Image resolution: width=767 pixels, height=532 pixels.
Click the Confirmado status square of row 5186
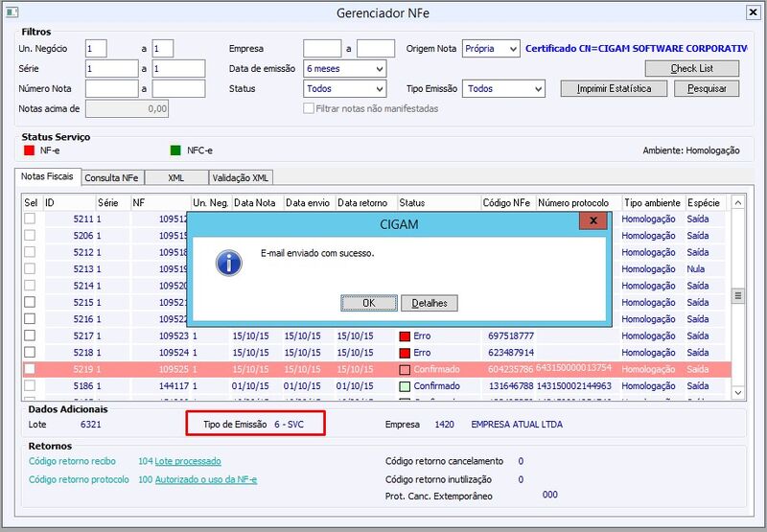coord(405,386)
